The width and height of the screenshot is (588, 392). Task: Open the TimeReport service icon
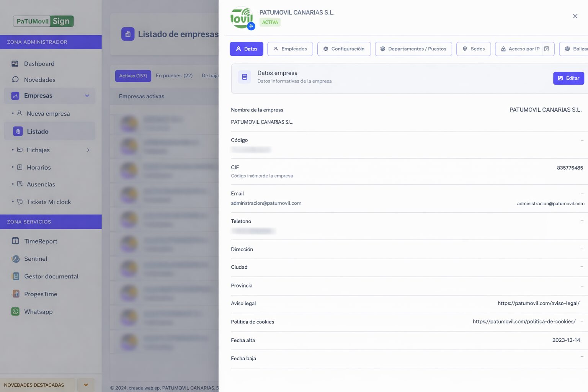(15, 241)
